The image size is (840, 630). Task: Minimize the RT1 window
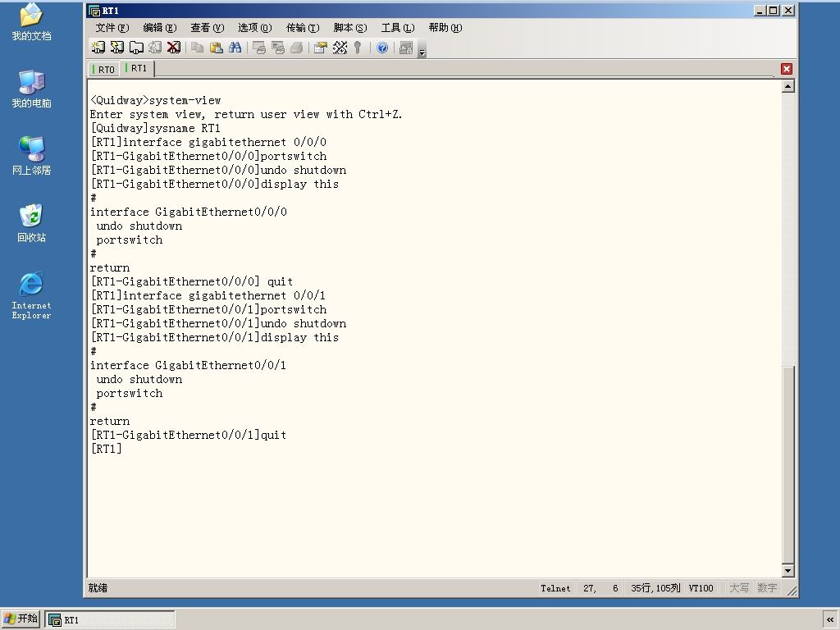click(x=760, y=11)
